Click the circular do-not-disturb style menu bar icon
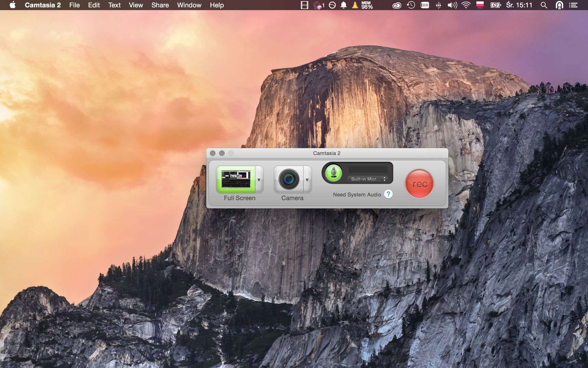588x368 pixels. (332, 5)
